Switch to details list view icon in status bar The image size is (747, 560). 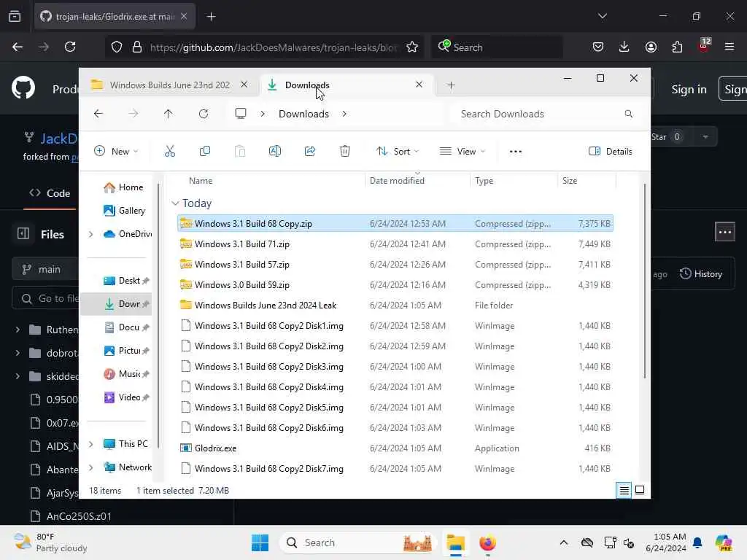[x=624, y=491]
